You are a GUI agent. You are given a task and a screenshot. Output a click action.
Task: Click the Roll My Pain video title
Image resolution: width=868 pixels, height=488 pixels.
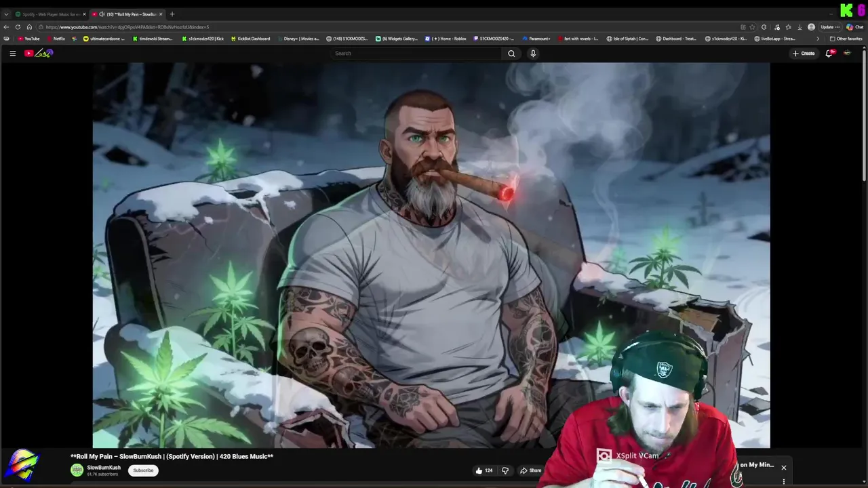pyautogui.click(x=172, y=457)
